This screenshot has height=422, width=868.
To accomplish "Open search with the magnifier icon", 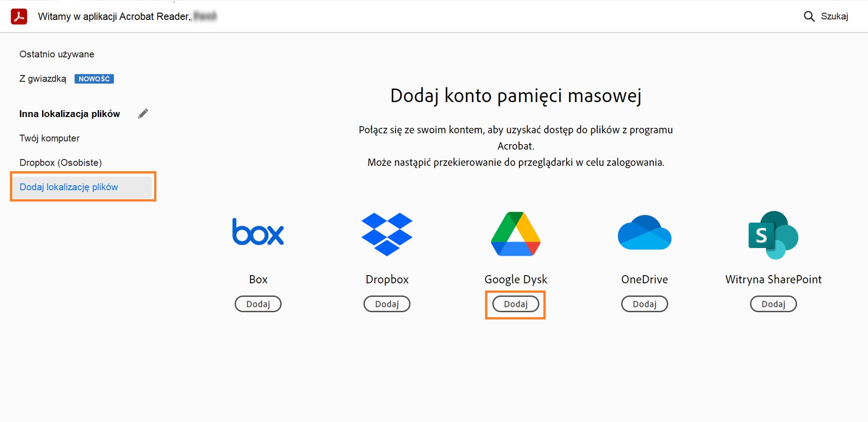I will 809,16.
